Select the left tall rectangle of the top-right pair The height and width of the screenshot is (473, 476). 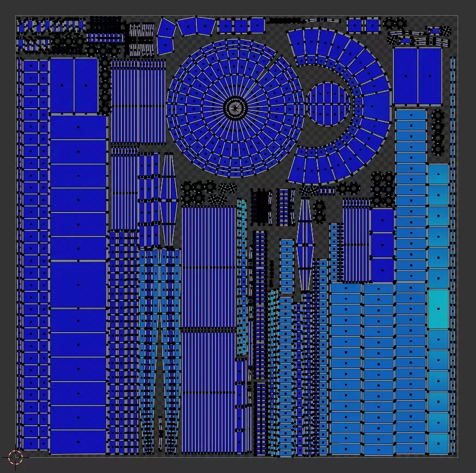coord(406,76)
